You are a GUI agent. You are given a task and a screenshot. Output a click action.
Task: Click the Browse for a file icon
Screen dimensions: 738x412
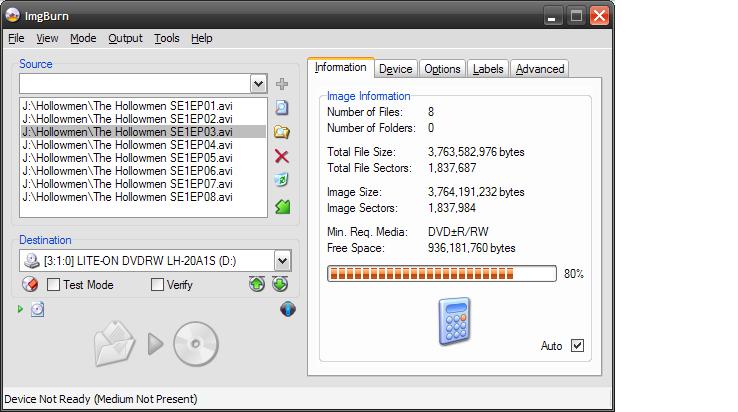point(281,108)
